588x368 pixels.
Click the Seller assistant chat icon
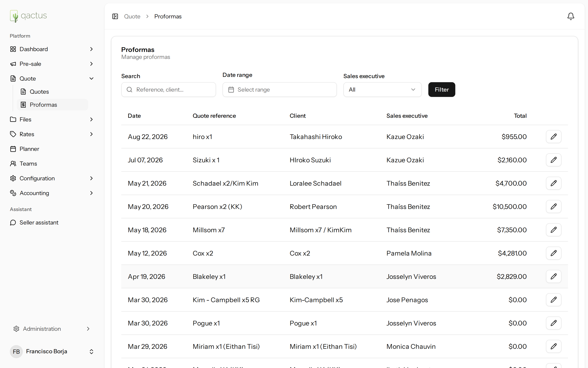[x=13, y=222]
